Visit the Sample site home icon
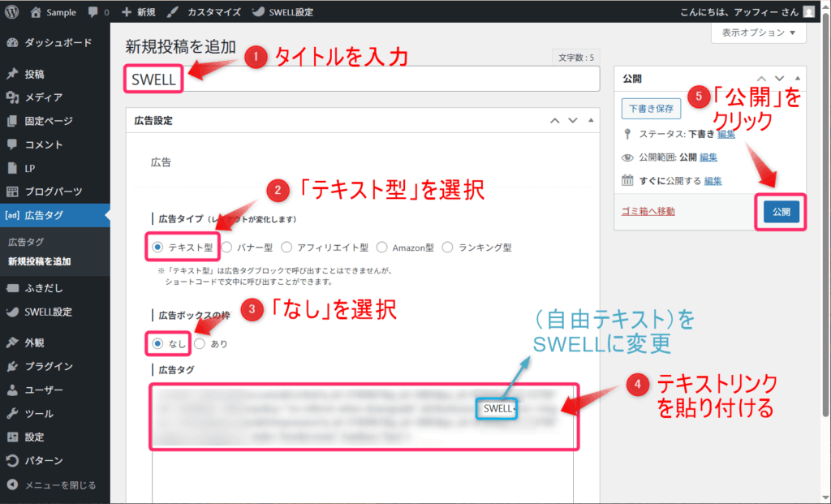This screenshot has width=831, height=504. click(x=36, y=12)
